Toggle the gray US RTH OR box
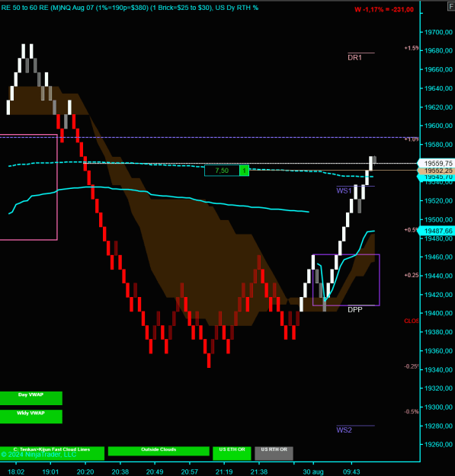Screen dimensions: 455x476 click(x=274, y=453)
